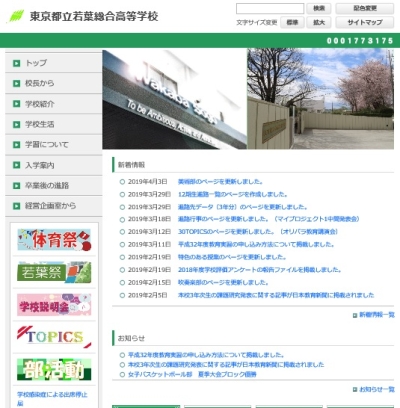Open the 体育祭 banner

coord(54,240)
